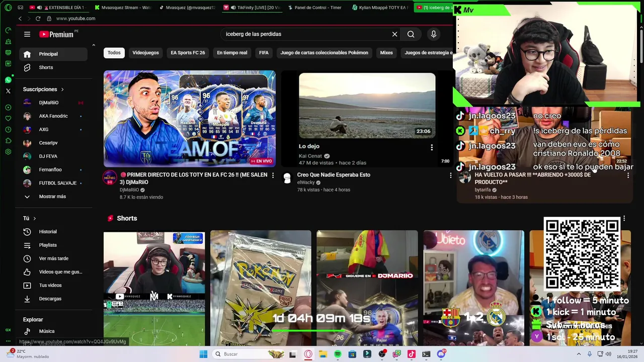The width and height of the screenshot is (644, 362).
Task: Open Playlists in the sidebar
Action: pos(53,245)
